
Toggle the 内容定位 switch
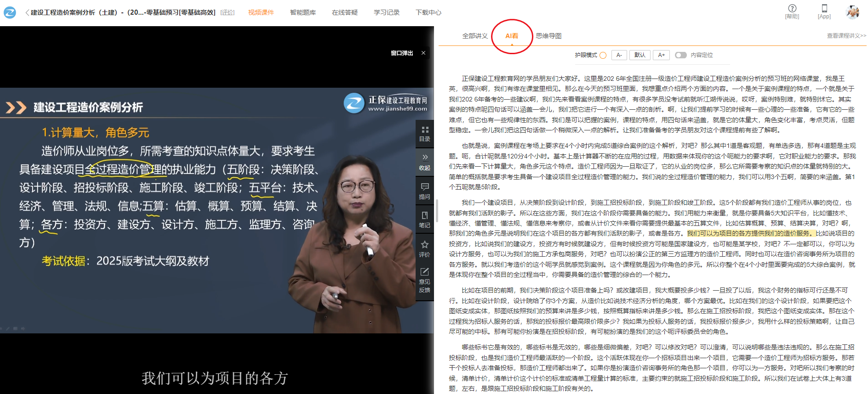[680, 55]
